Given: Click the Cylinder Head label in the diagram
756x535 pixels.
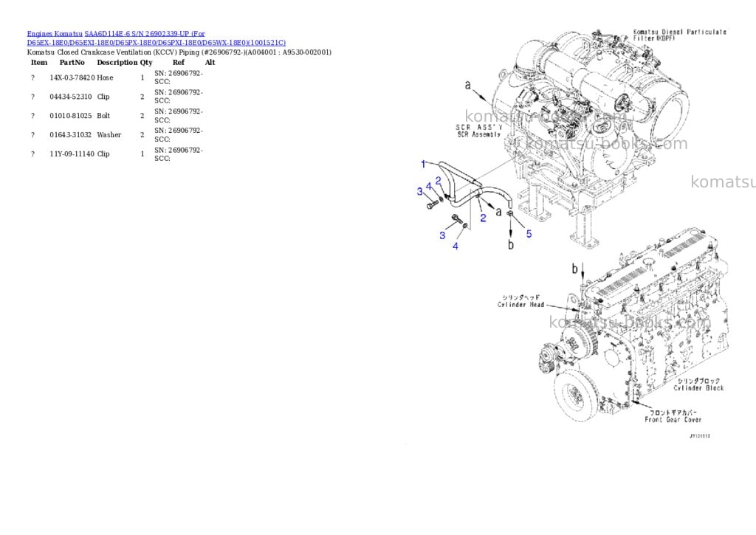Looking at the screenshot, I should (x=520, y=301).
